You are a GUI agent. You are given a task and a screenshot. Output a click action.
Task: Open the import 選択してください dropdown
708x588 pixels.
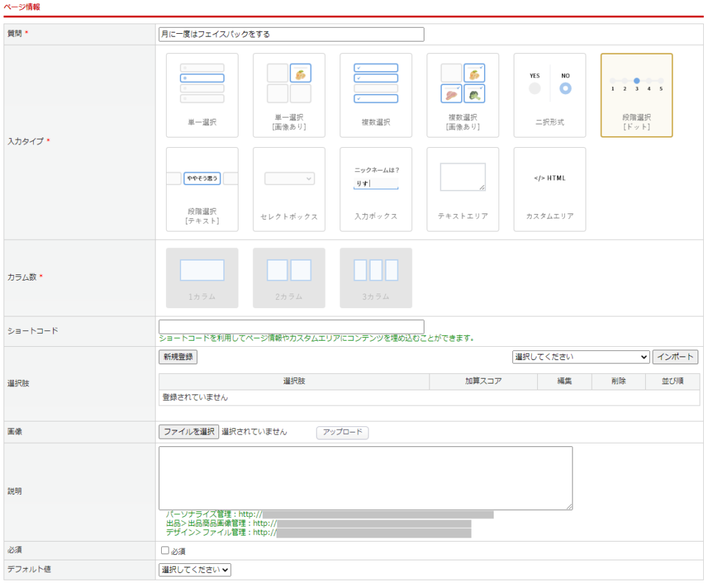pyautogui.click(x=580, y=357)
